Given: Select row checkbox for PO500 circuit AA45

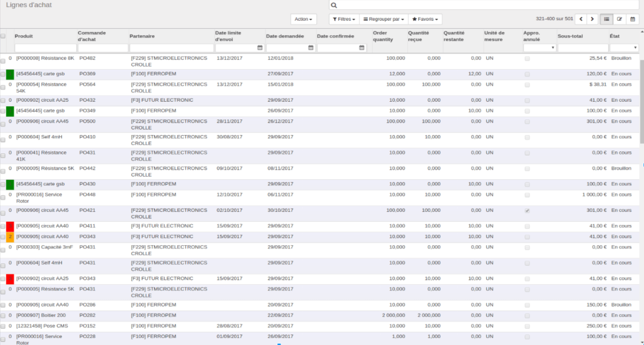Looking at the screenshot, I should 3,124.
